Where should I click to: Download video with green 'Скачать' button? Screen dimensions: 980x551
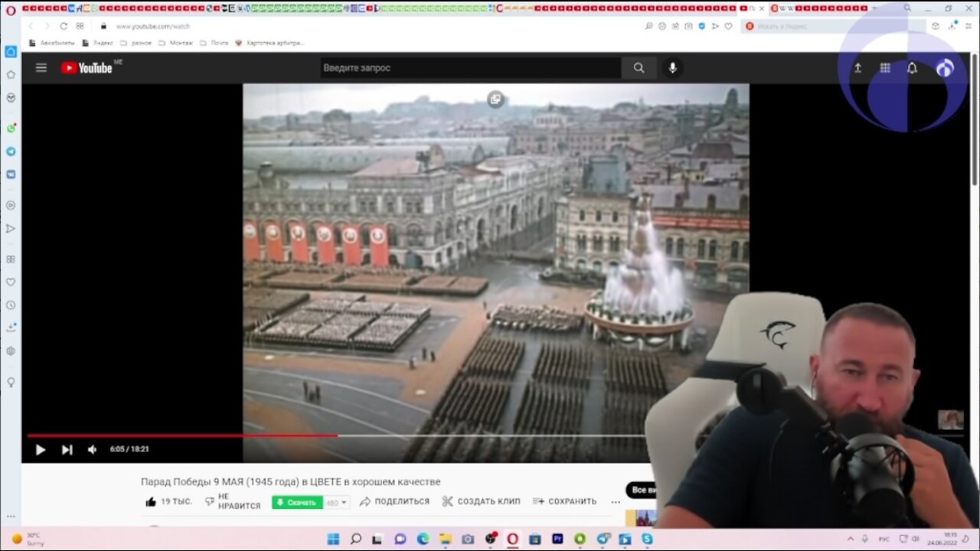click(x=297, y=502)
